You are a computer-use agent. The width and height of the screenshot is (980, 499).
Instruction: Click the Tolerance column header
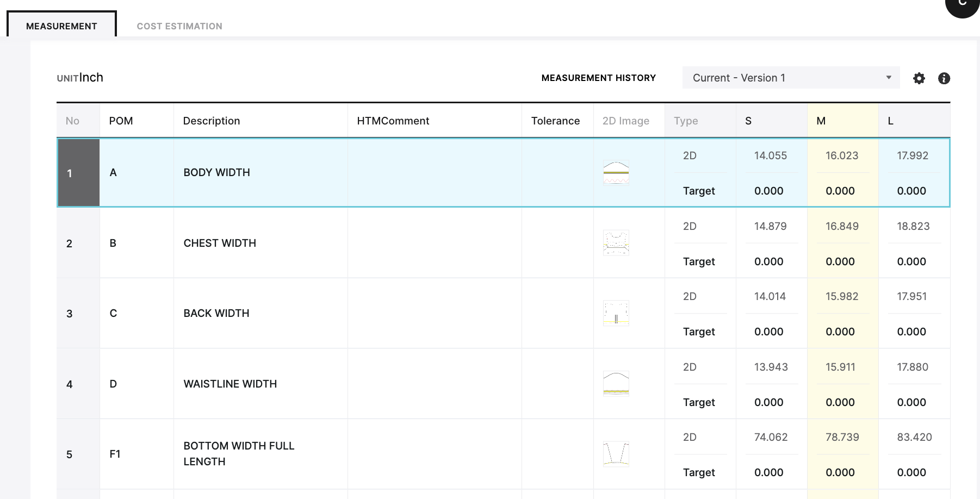point(555,121)
